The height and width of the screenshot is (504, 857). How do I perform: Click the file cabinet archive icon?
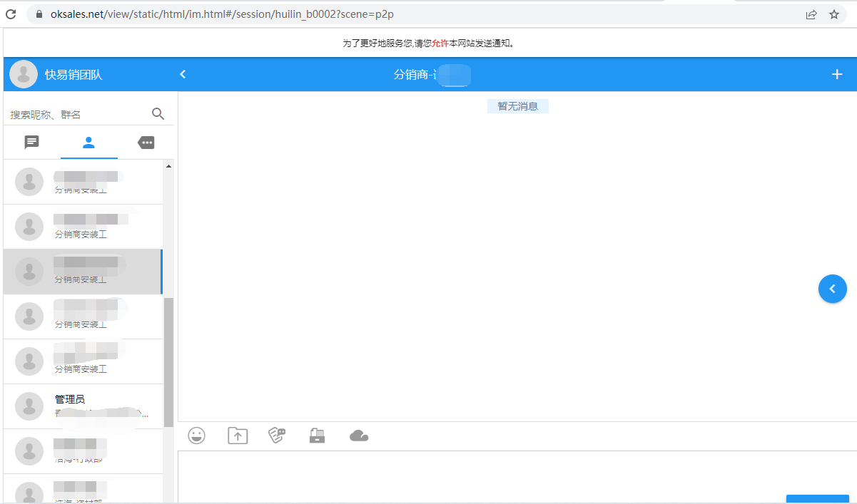coord(318,436)
